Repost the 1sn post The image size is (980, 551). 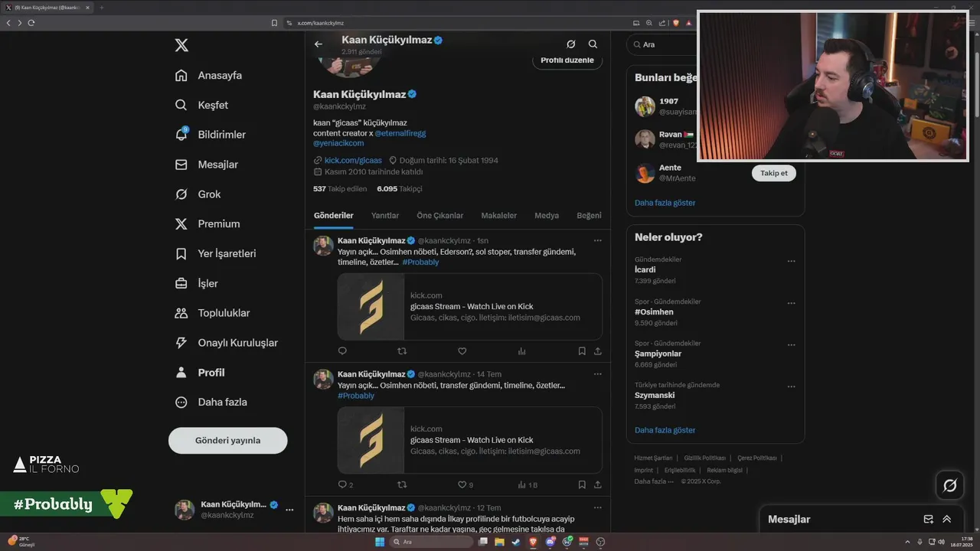(x=402, y=351)
